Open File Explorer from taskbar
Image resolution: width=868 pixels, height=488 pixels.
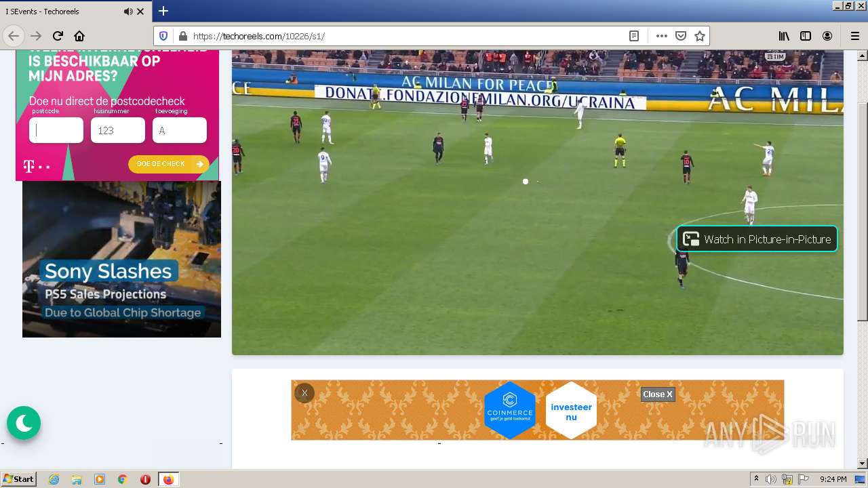pyautogui.click(x=77, y=479)
